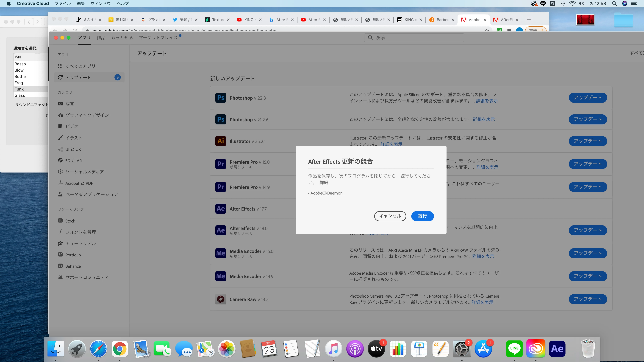Select the 写真 category camera icon
644x362 pixels.
pyautogui.click(x=60, y=104)
